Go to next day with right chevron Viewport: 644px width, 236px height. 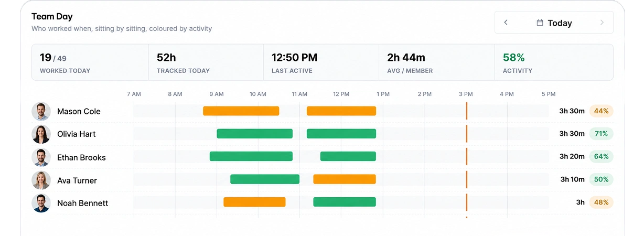pos(602,23)
